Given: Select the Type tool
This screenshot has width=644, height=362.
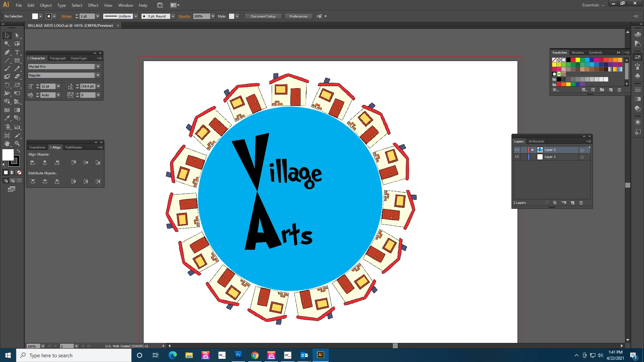Looking at the screenshot, I should (x=17, y=52).
